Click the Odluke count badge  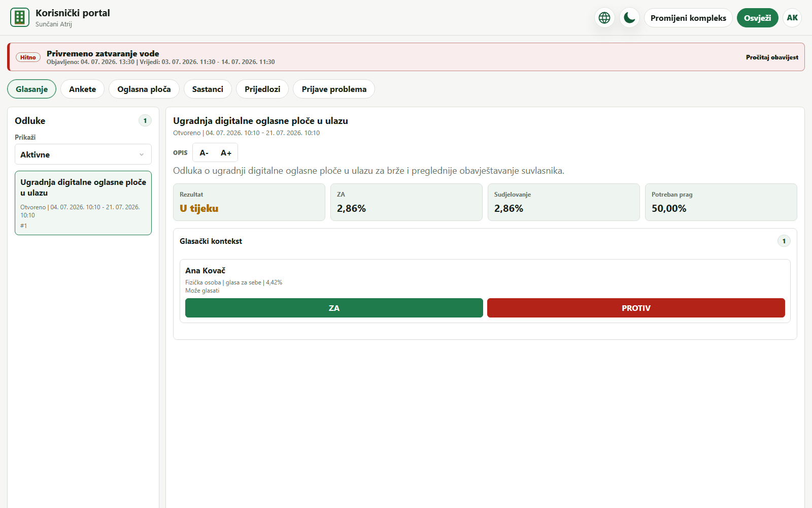click(145, 120)
